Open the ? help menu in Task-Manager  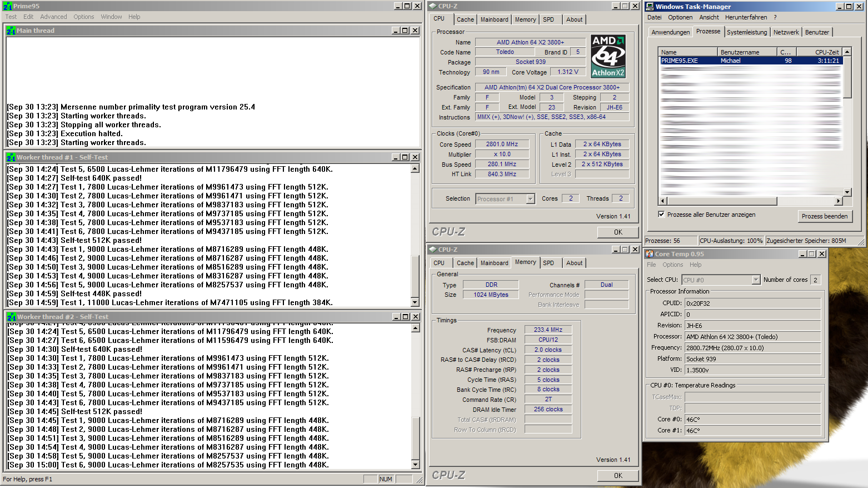click(775, 17)
